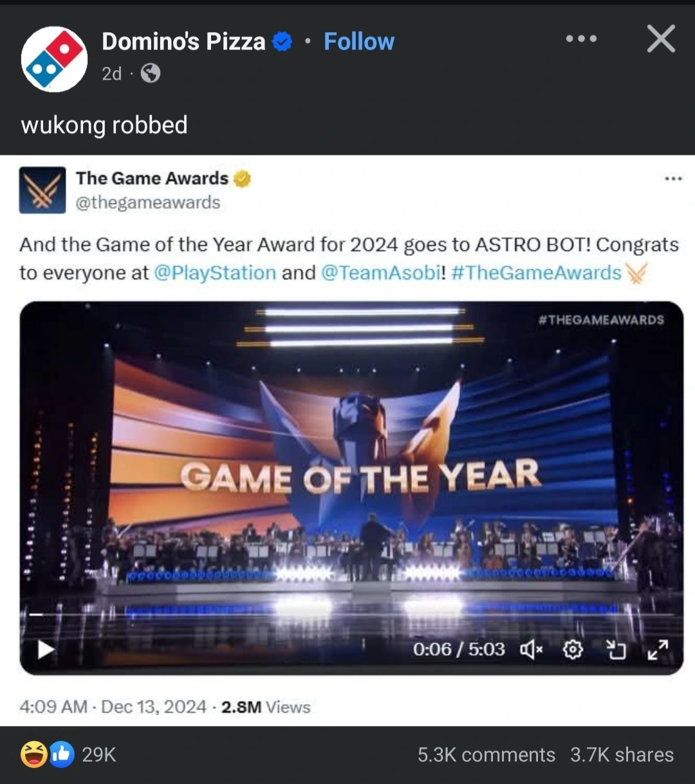This screenshot has width=695, height=784.
Task: Unmute the video with speaker icon
Action: pyautogui.click(x=532, y=650)
